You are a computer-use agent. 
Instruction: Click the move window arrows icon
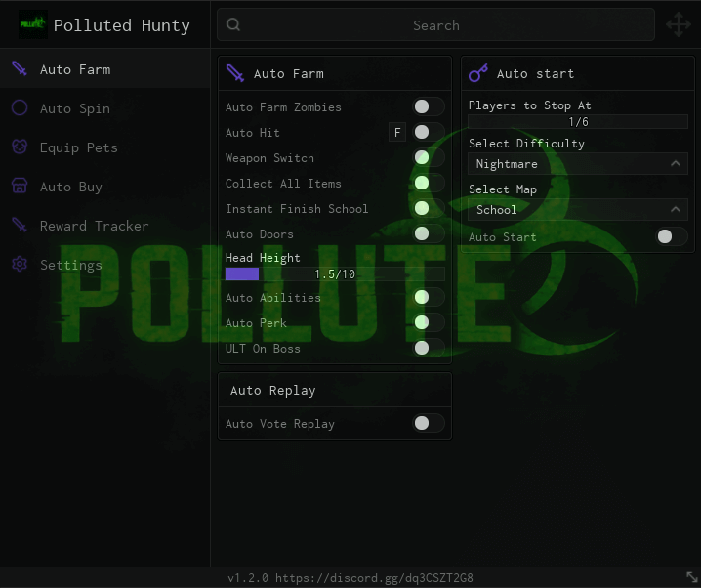[x=679, y=24]
